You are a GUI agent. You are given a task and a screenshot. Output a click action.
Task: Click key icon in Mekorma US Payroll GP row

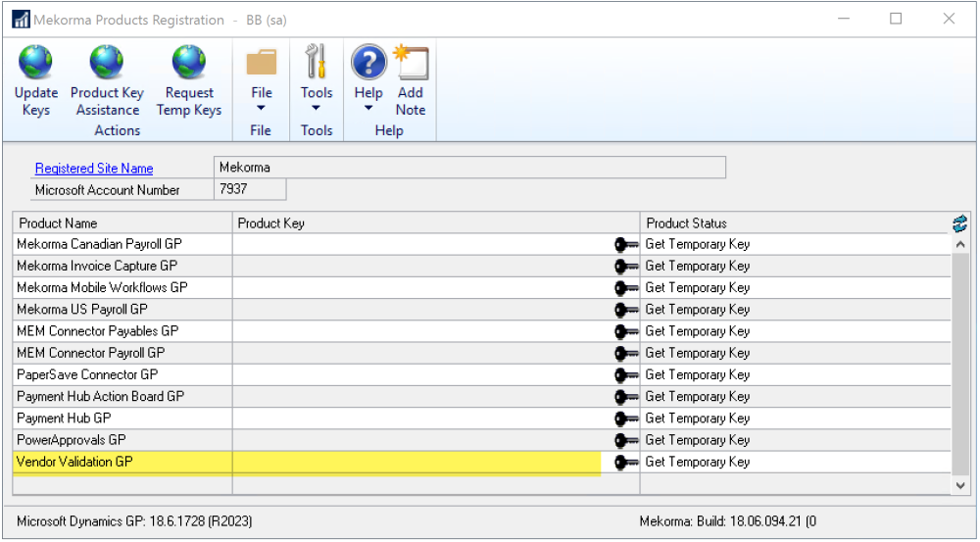625,310
